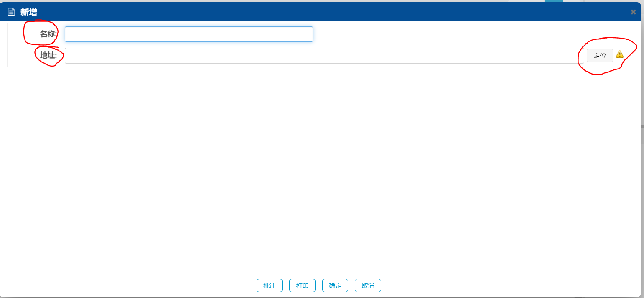Print the form using 打印 button
The height and width of the screenshot is (298, 644).
tap(302, 285)
